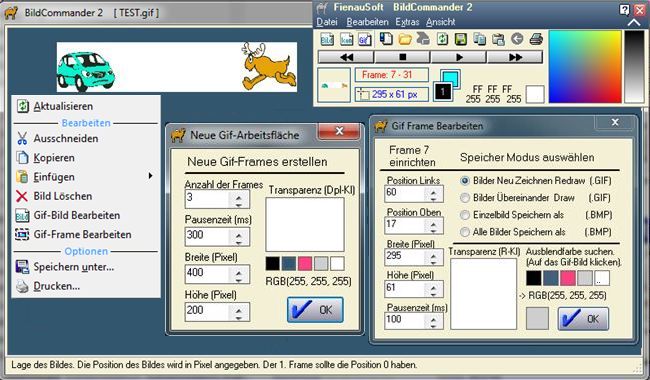Click the open folder toolbar icon
The width and height of the screenshot is (650, 380).
[x=405, y=39]
